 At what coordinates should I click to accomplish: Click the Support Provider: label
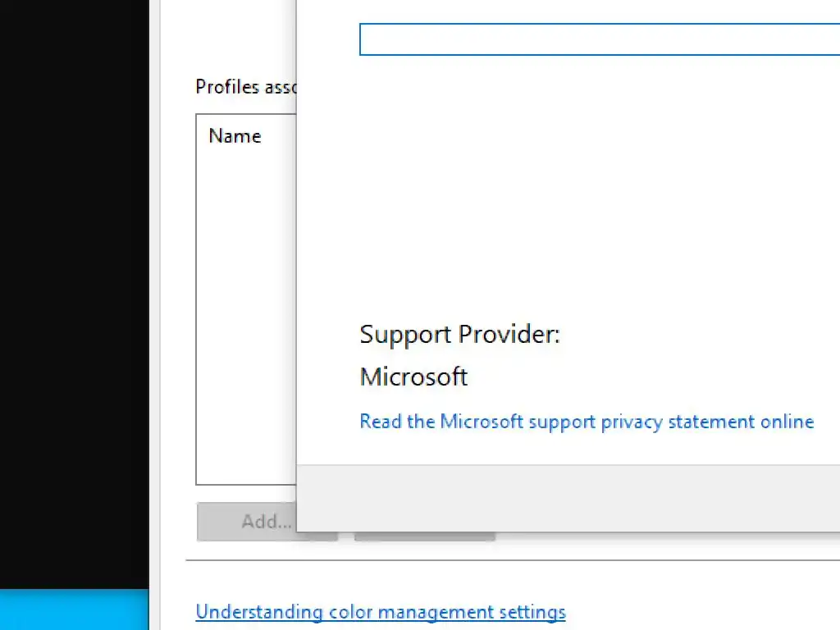(459, 335)
